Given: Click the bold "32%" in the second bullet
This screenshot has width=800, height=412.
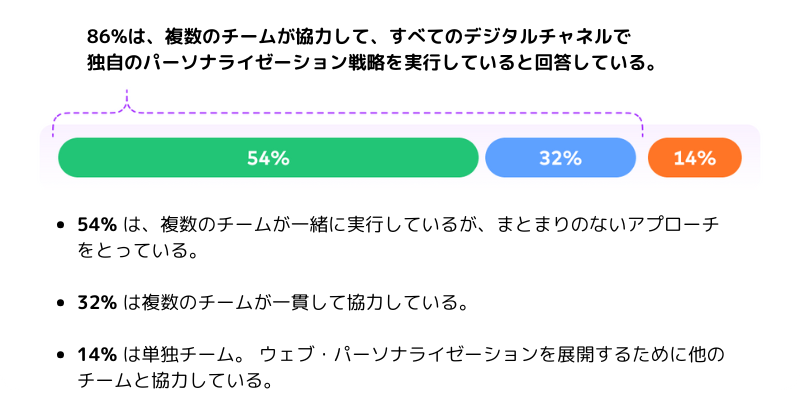Looking at the screenshot, I should coord(97,302).
